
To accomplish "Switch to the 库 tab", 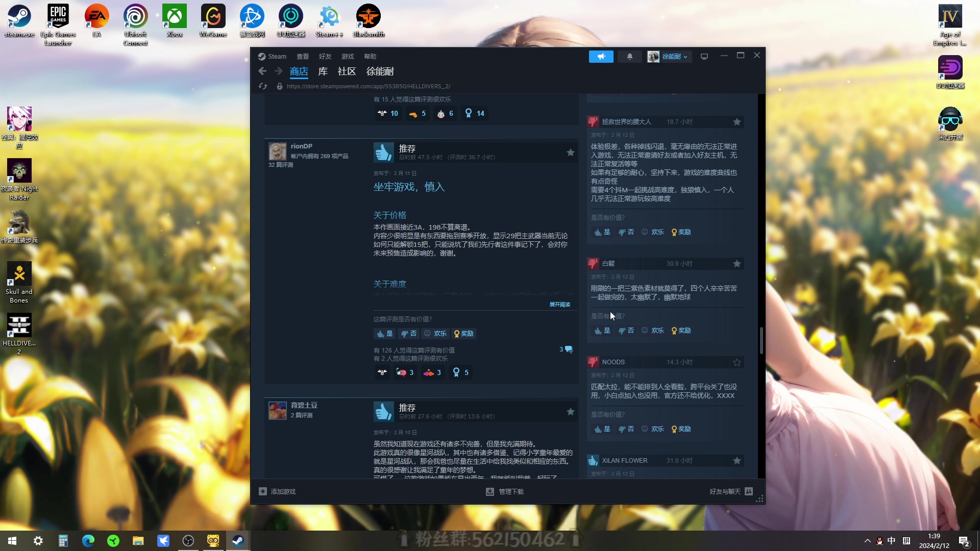I will pos(323,71).
